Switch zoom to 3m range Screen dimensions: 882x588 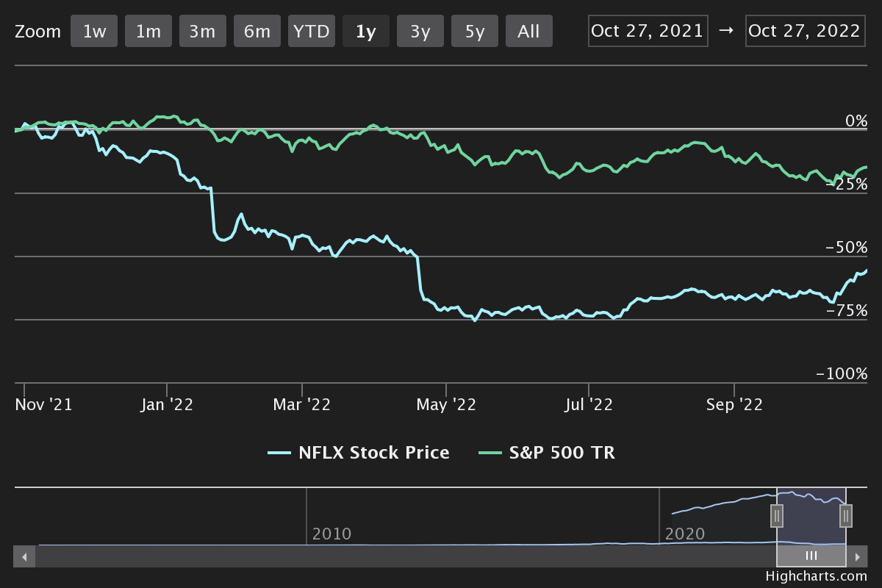[x=203, y=32]
